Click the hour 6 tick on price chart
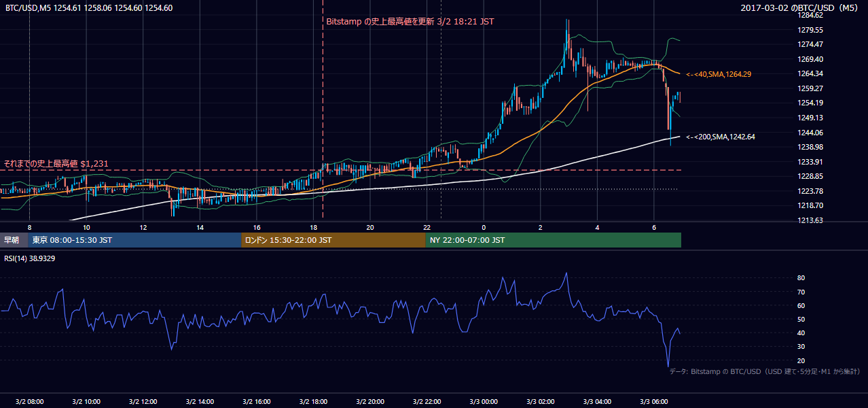 coord(654,227)
